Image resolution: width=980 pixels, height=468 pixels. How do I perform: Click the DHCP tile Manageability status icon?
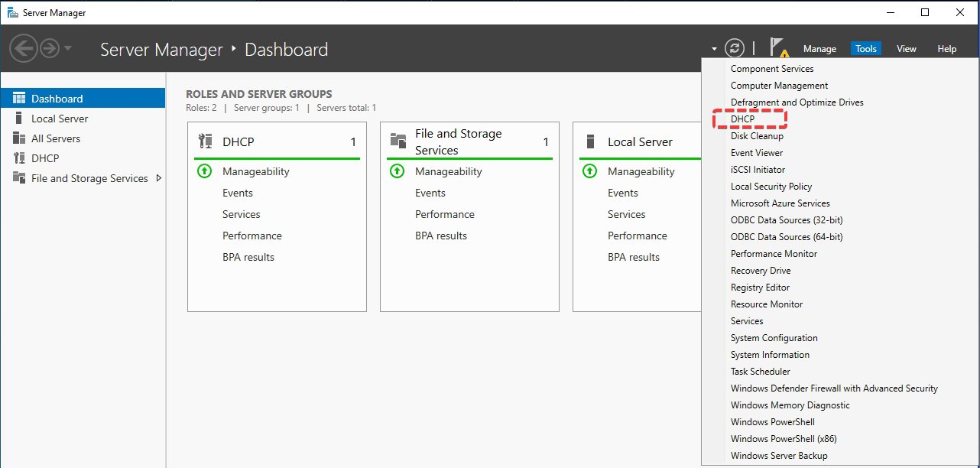tap(204, 171)
